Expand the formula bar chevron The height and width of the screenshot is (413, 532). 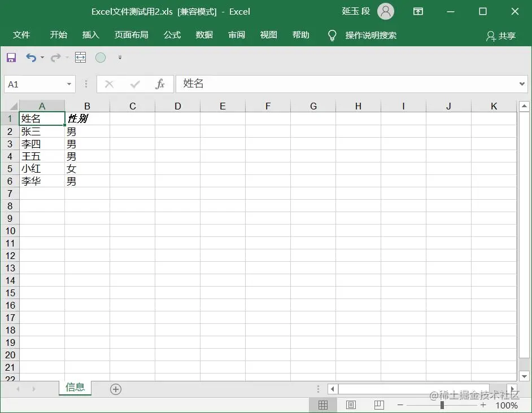pos(522,84)
